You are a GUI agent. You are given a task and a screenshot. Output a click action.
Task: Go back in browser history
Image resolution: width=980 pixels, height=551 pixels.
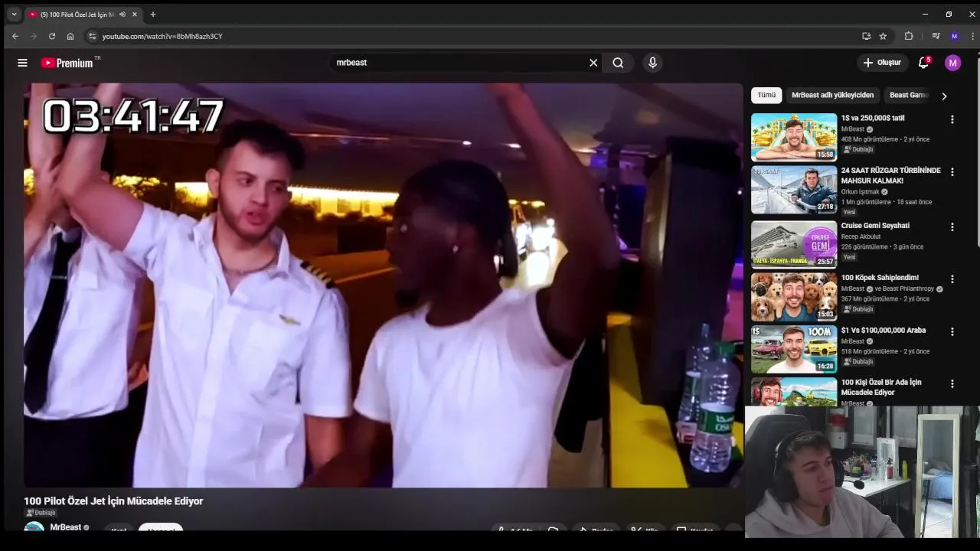point(15,36)
